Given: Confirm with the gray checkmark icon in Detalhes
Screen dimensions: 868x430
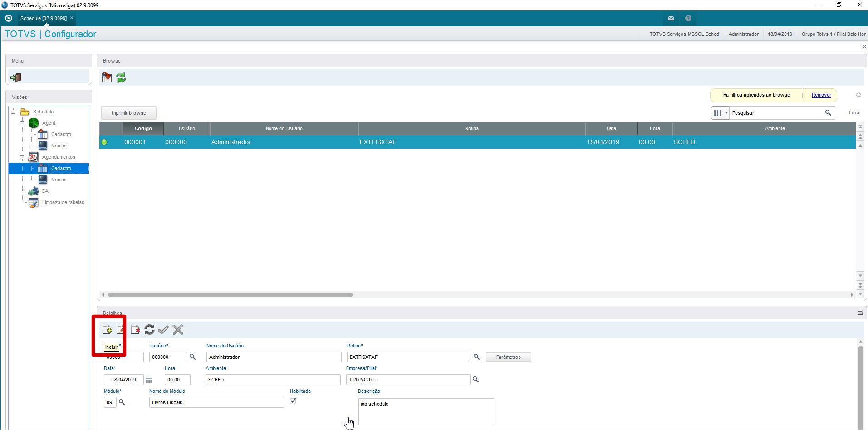Looking at the screenshot, I should [163, 330].
